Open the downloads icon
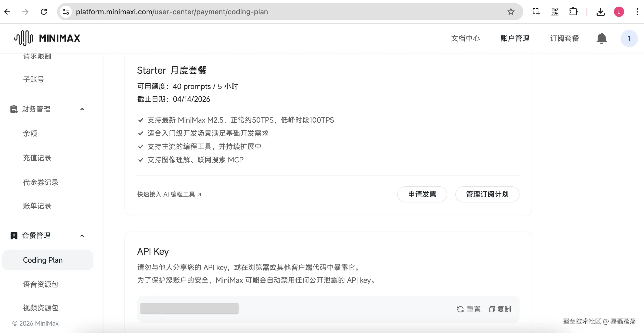The height and width of the screenshot is (333, 644). coord(601,11)
